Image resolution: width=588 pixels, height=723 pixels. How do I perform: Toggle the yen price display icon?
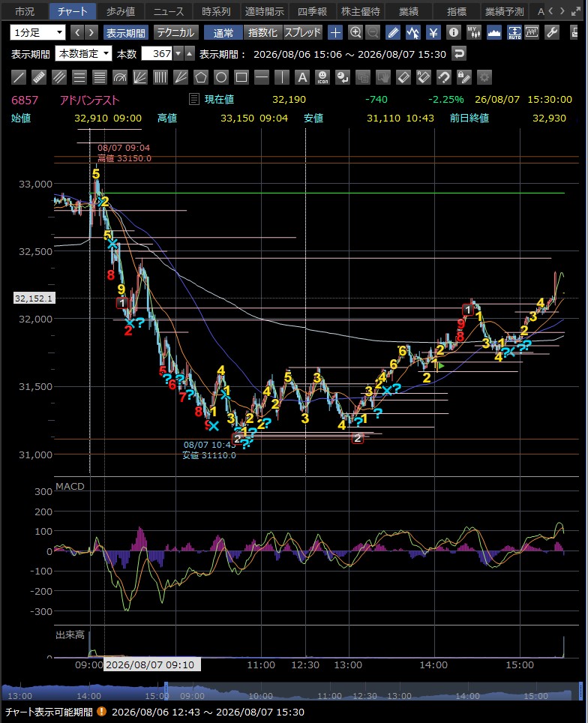tap(433, 33)
